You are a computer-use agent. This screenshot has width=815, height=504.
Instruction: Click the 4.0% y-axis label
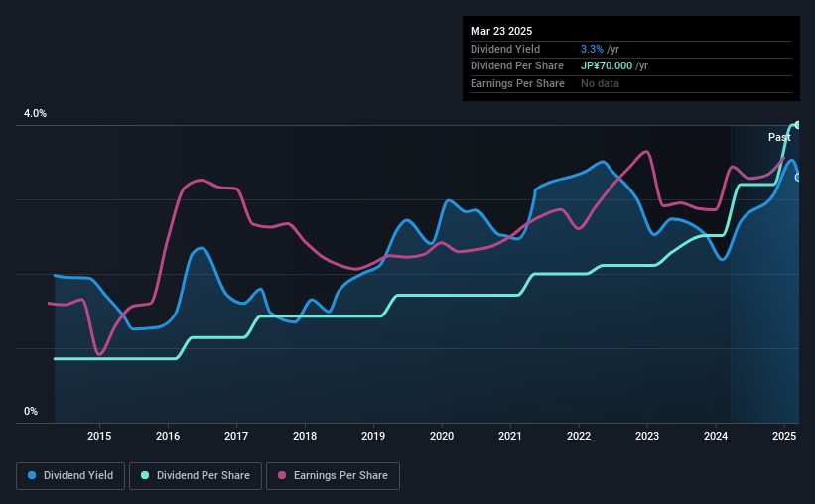coord(35,114)
